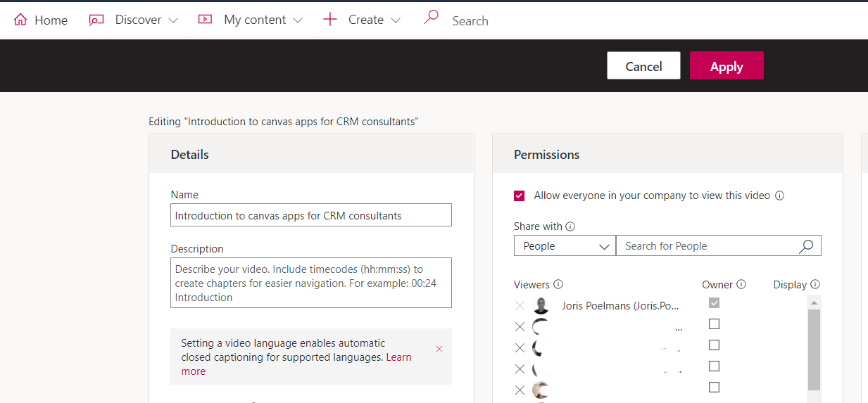This screenshot has height=403, width=868.
Task: Open the People share type dropdown
Action: point(565,246)
